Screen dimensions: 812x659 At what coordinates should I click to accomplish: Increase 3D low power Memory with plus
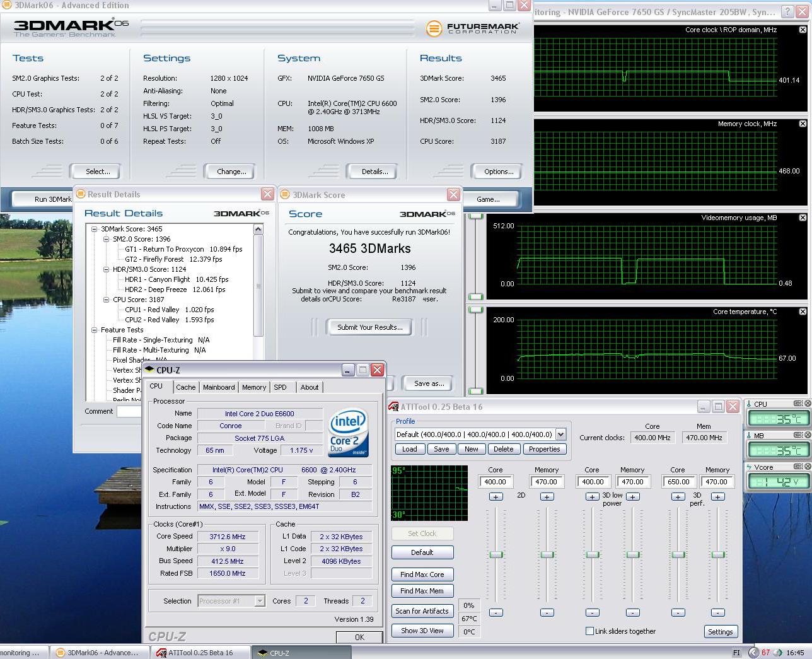[x=632, y=497]
